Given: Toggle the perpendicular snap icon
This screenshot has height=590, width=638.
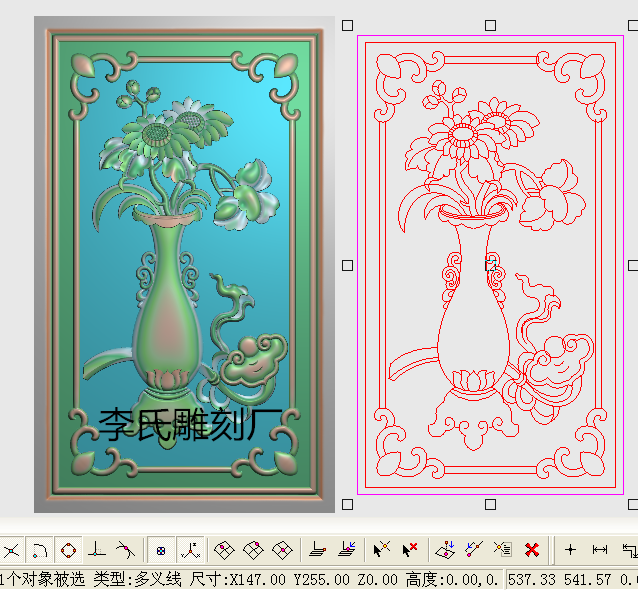Looking at the screenshot, I should click(97, 550).
